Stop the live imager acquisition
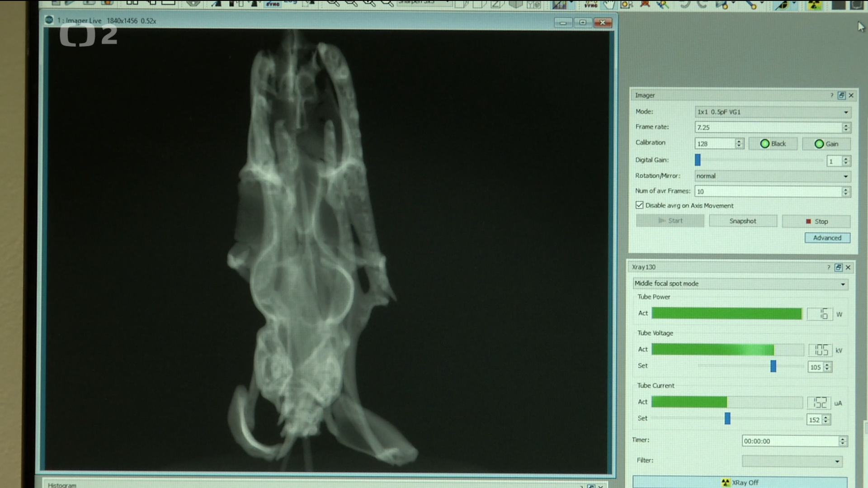Image resolution: width=868 pixels, height=488 pixels. [x=816, y=221]
